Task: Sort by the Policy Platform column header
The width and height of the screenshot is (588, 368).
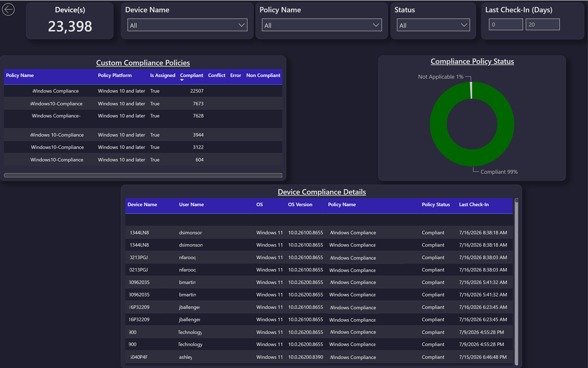Action: click(x=115, y=75)
